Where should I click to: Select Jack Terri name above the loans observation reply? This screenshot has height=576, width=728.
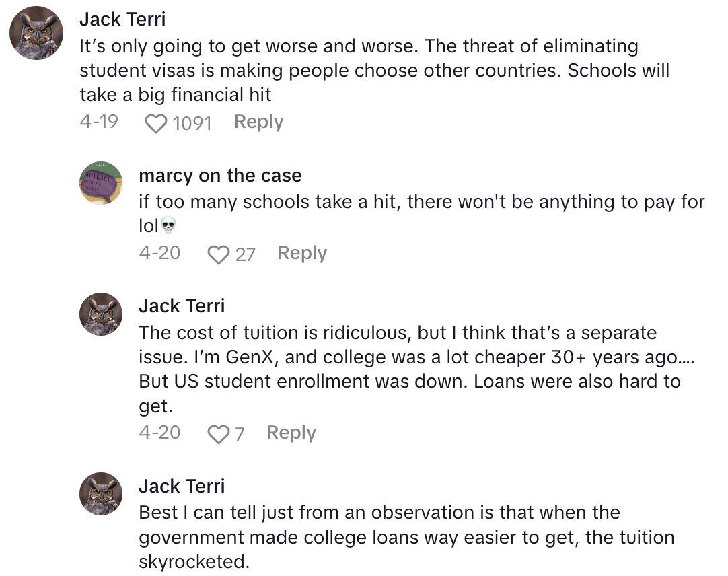click(x=182, y=486)
